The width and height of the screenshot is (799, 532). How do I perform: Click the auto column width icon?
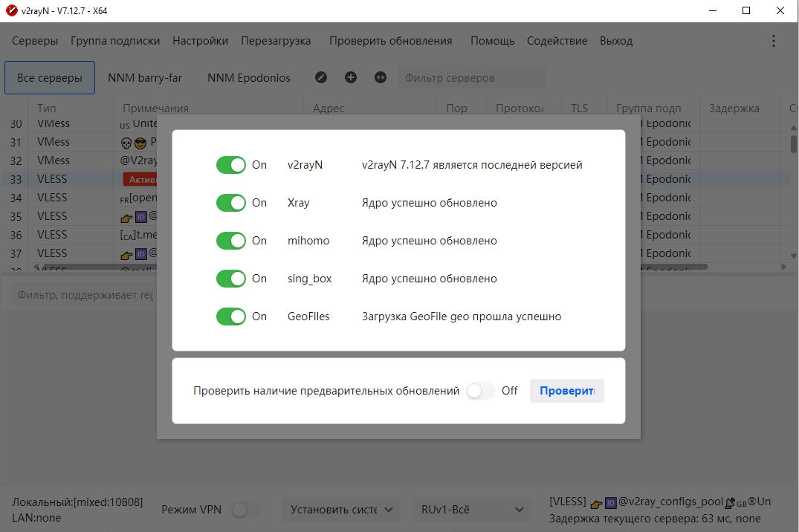[380, 77]
